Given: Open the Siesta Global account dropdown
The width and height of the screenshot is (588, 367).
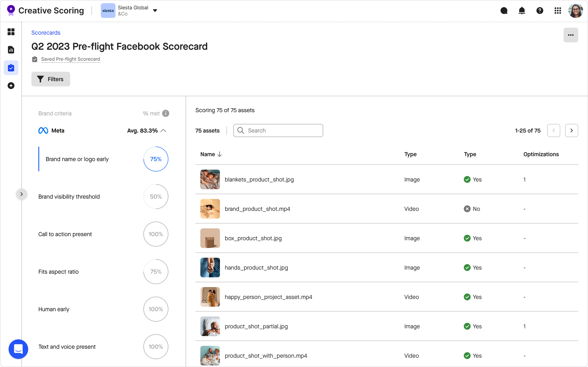Looking at the screenshot, I should tap(155, 11).
